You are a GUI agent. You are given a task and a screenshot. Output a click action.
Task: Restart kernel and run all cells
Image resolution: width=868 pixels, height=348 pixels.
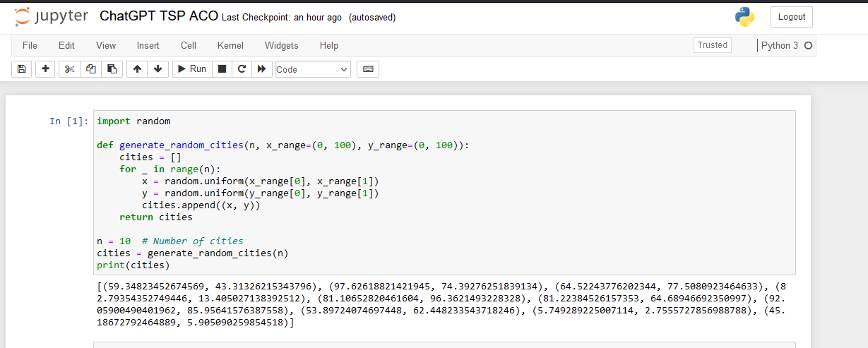[x=262, y=69]
